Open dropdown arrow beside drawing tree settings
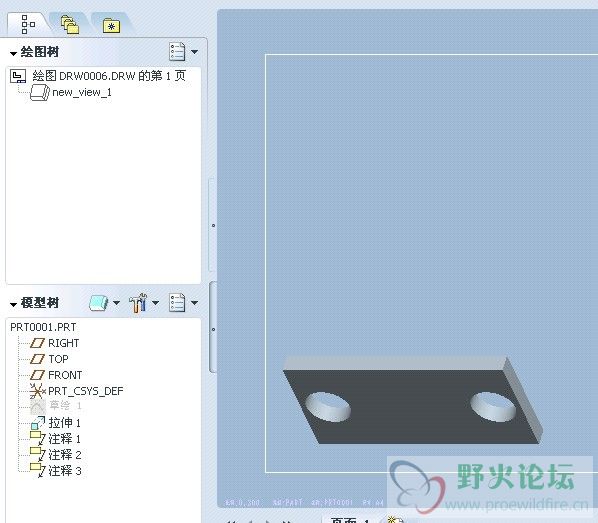Image resolution: width=598 pixels, height=523 pixels. [195, 51]
